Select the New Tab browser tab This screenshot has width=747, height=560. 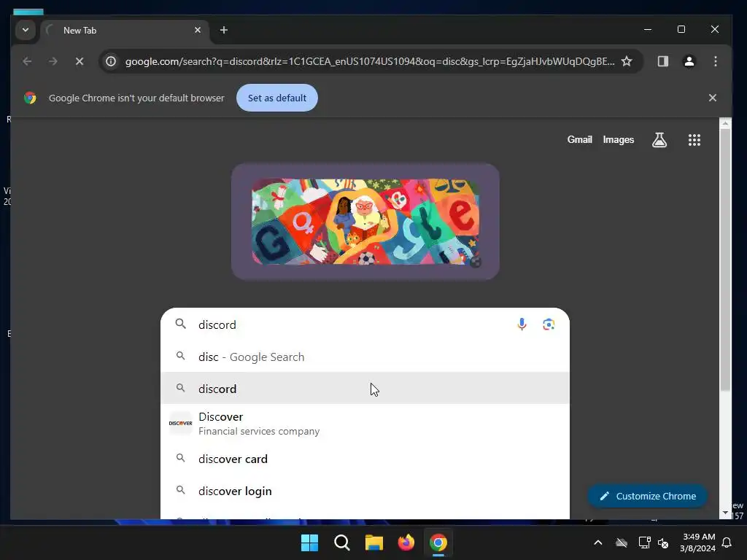[125, 31]
